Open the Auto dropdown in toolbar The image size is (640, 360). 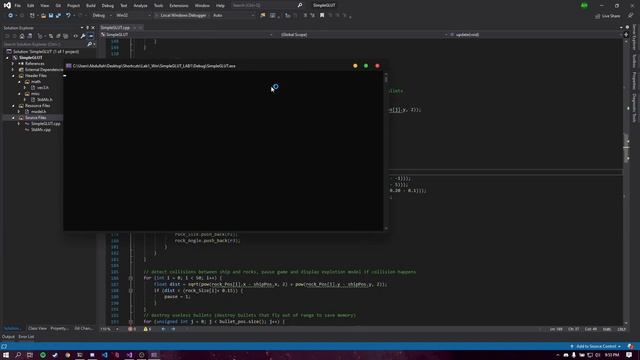click(x=233, y=16)
